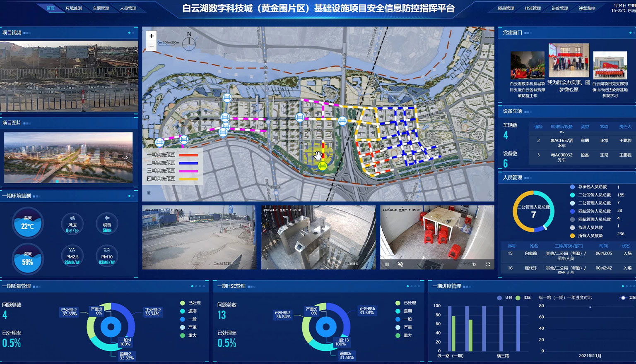
Task: Open the 环境监测 tab in the top navigation
Action: [x=74, y=8]
